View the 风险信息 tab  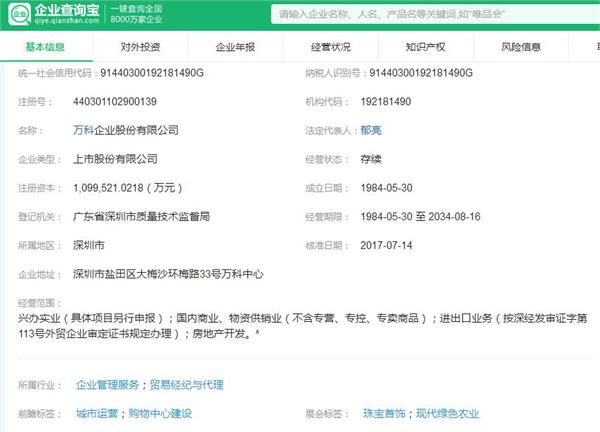(x=521, y=47)
